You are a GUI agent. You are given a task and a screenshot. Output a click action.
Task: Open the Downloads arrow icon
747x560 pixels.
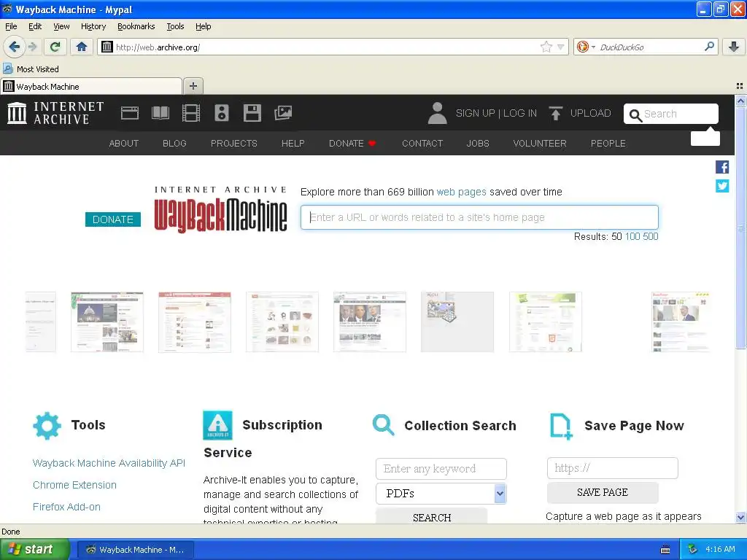tap(734, 47)
